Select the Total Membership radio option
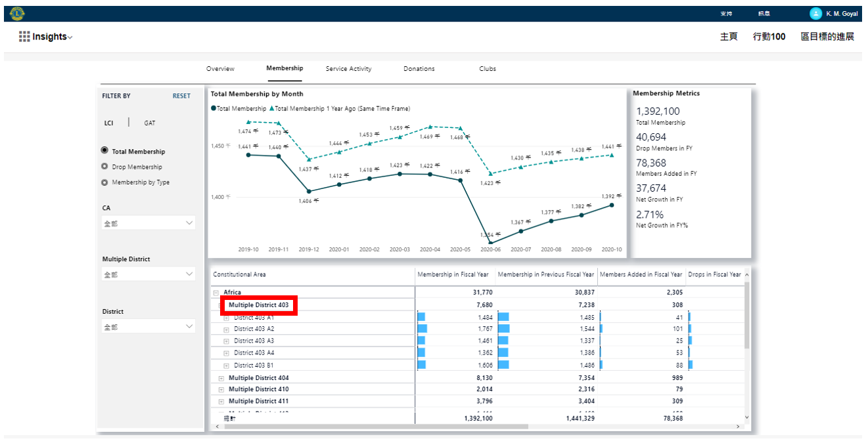 tap(104, 151)
